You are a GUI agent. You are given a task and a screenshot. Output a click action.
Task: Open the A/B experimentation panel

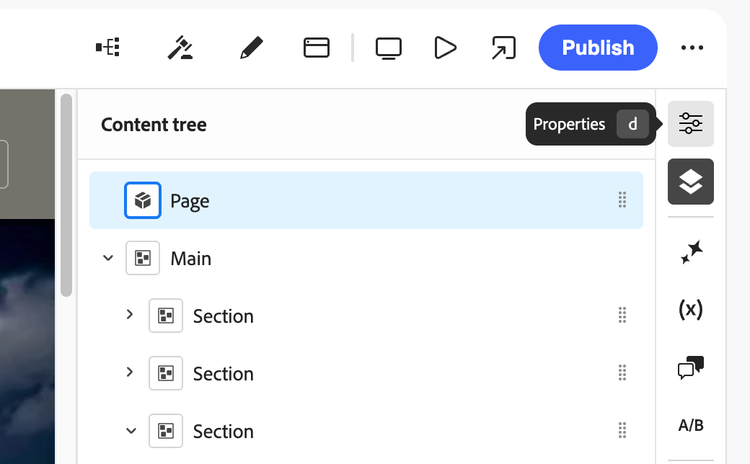(x=690, y=425)
